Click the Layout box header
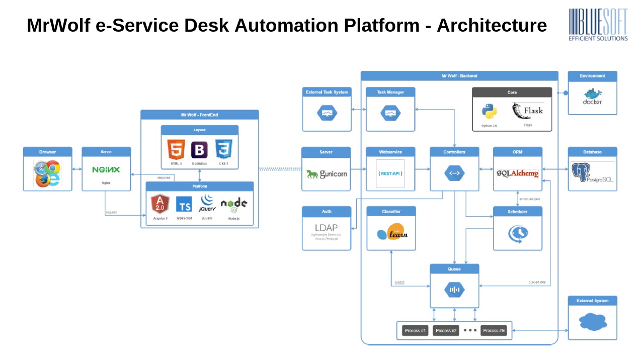The width and height of the screenshot is (644, 362). pos(200,130)
